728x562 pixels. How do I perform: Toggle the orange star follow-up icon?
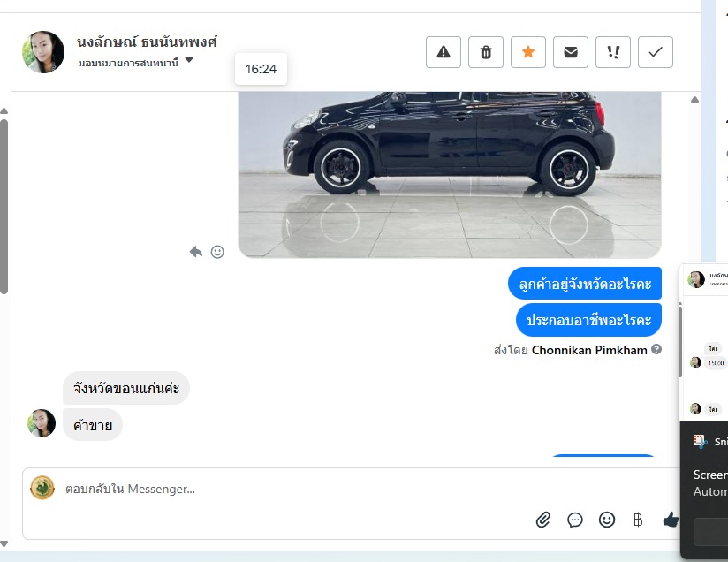point(528,52)
